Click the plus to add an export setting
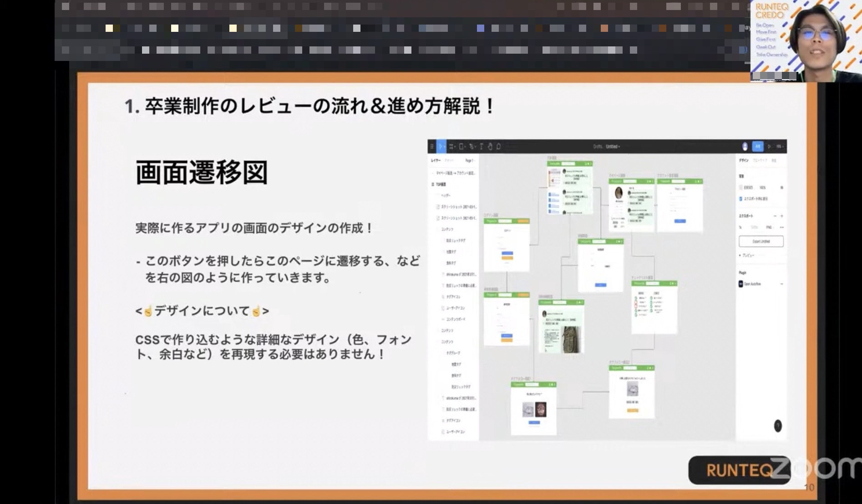 pos(782,216)
